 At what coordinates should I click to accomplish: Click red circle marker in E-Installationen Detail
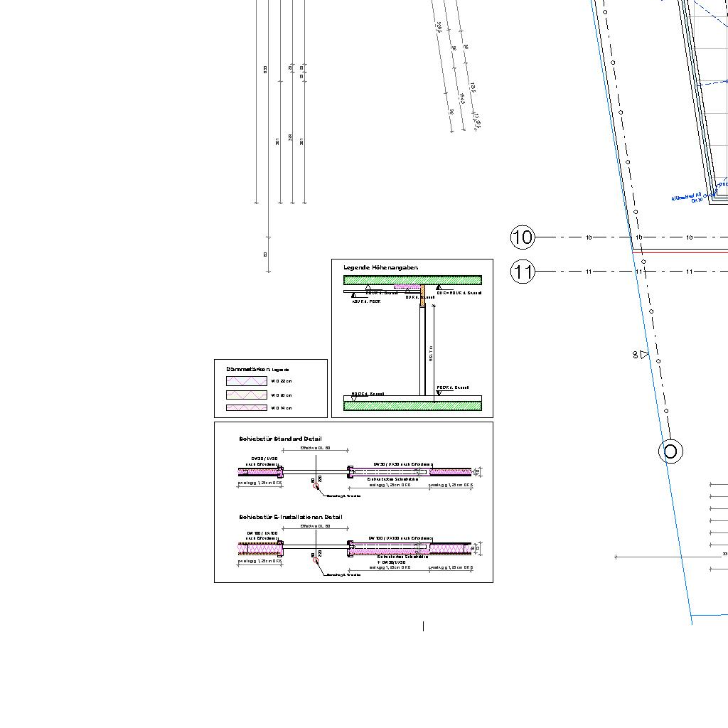coord(316,561)
